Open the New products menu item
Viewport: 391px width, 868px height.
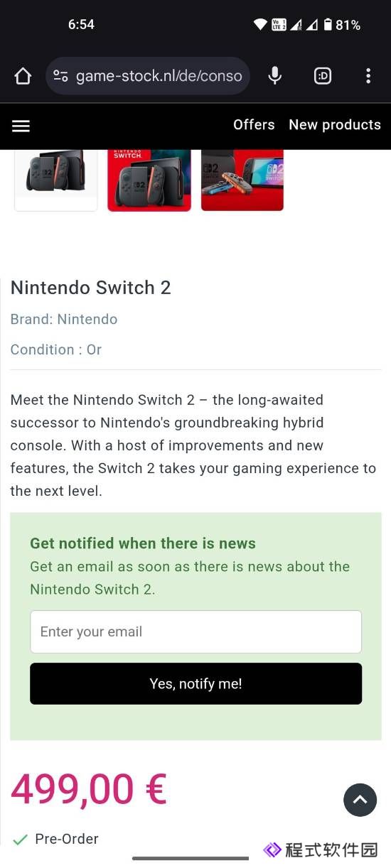(x=335, y=124)
